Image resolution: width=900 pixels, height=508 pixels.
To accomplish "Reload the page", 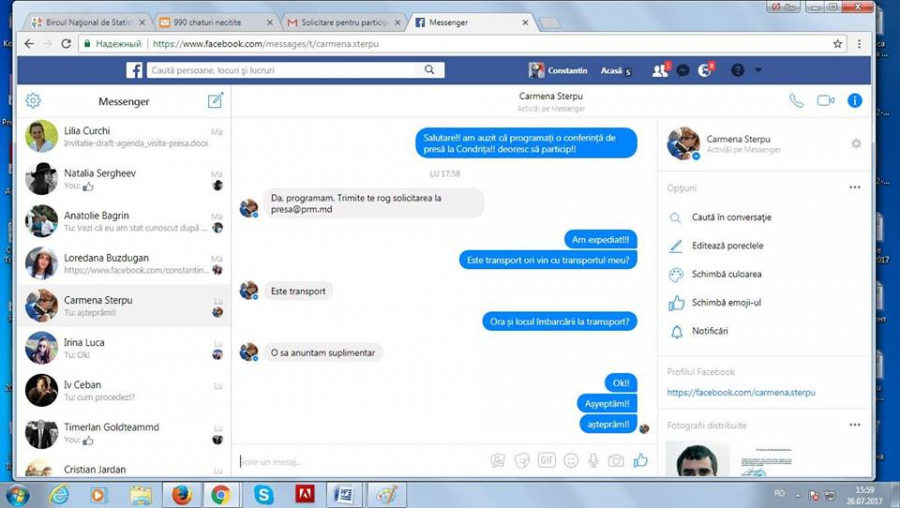I will coord(66,44).
